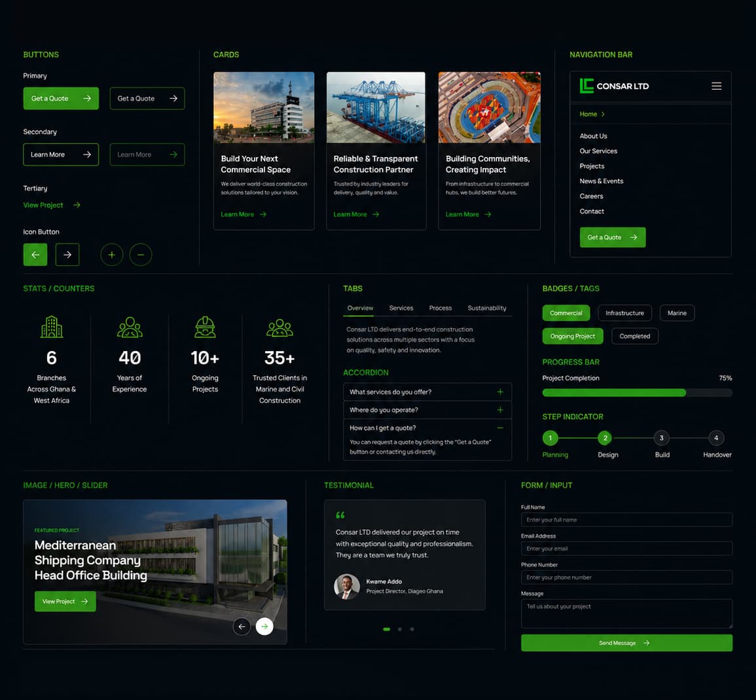Click the outlined Get a Quote primary button
This screenshot has height=700, width=756.
[x=147, y=98]
